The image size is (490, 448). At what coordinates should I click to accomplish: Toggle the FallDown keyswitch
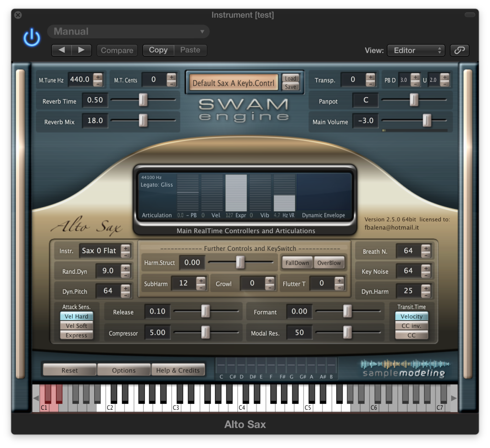(x=297, y=263)
